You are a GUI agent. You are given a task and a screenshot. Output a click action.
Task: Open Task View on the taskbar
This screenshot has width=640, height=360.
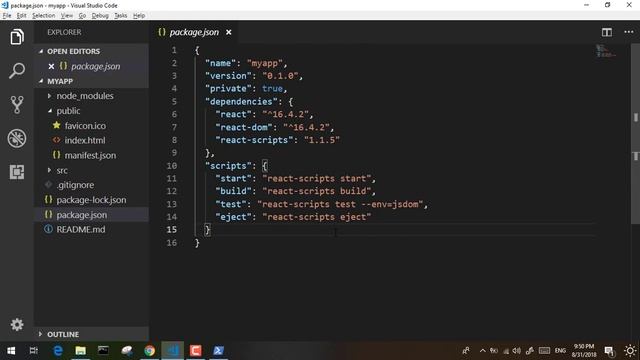[33, 351]
